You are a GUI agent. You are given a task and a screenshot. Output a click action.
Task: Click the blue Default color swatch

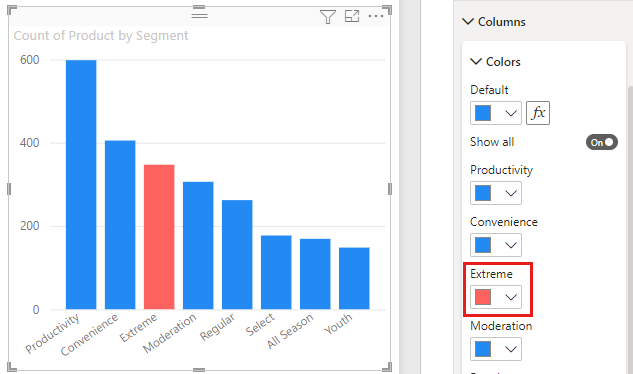[x=483, y=113]
